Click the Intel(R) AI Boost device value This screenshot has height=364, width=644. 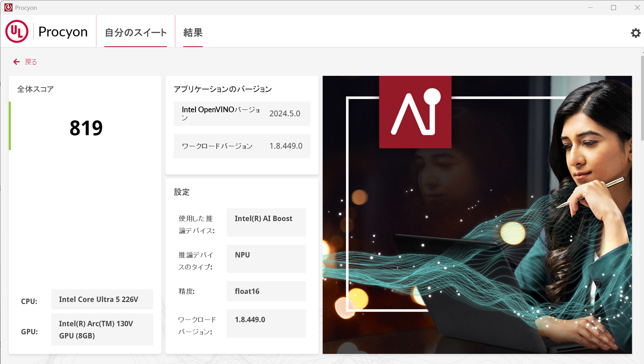(x=266, y=222)
